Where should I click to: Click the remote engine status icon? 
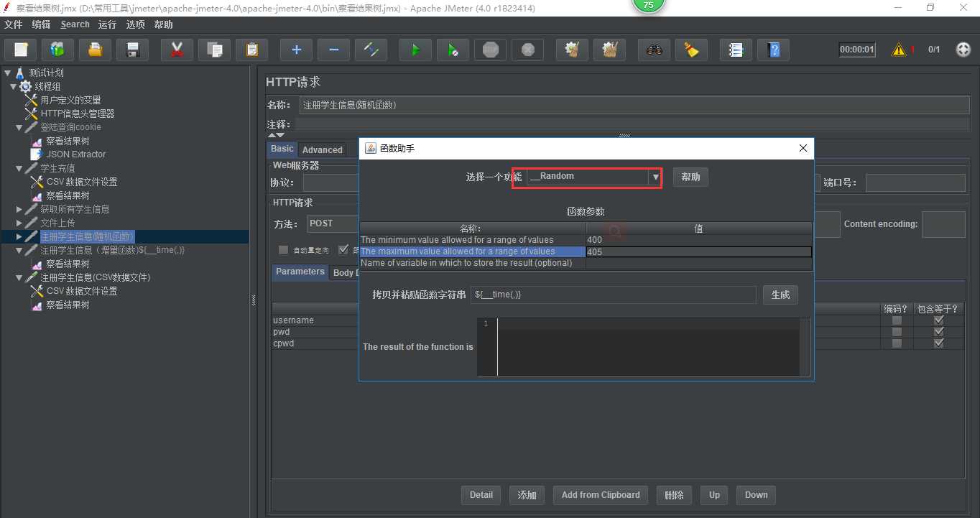963,50
